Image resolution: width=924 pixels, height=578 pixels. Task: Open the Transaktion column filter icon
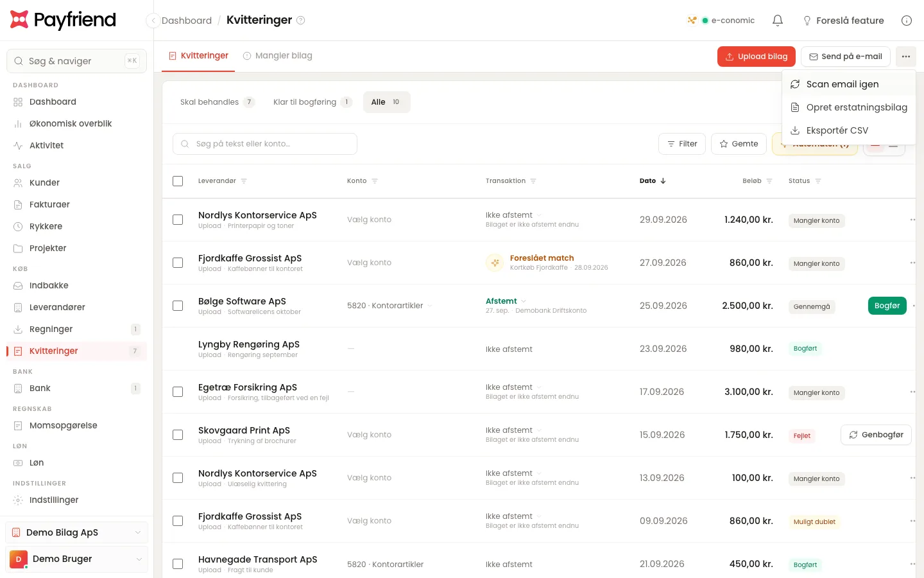[533, 181]
